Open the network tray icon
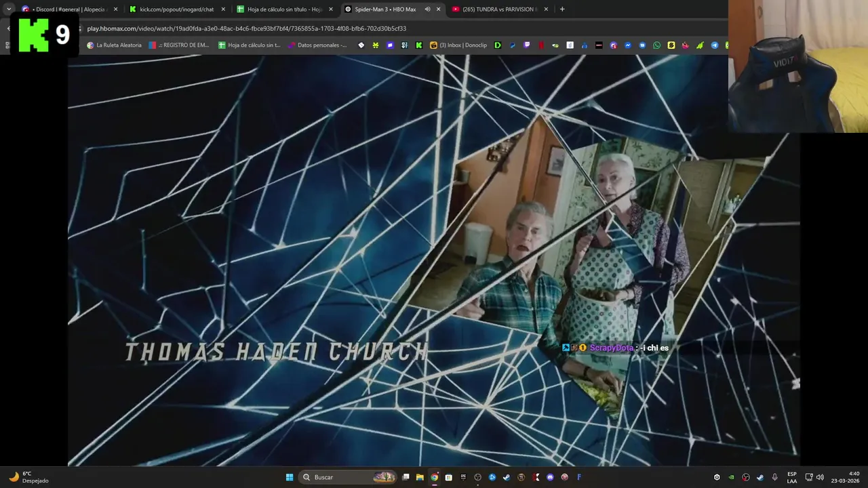The image size is (868, 488). (809, 477)
